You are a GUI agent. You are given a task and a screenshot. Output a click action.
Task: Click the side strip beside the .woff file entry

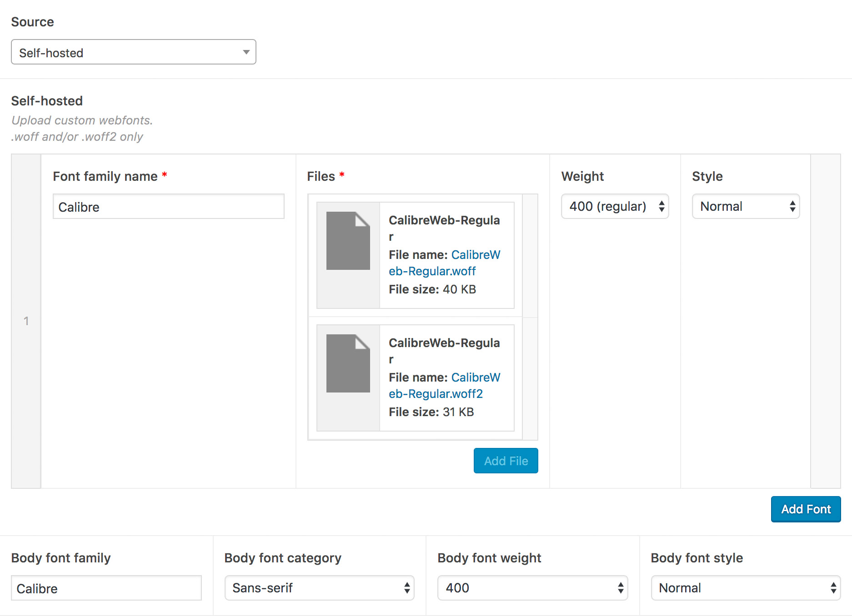pos(530,255)
